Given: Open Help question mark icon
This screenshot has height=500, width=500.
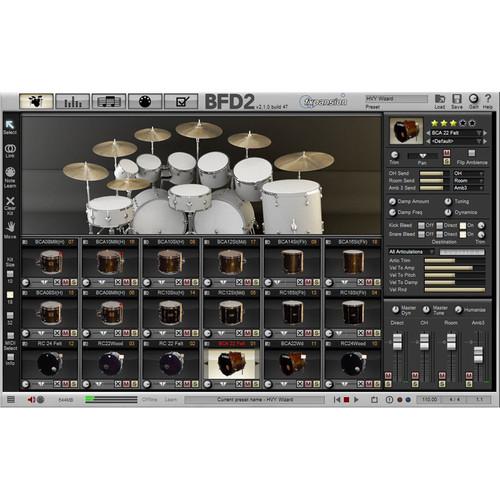Looking at the screenshot, I should click(x=488, y=99).
